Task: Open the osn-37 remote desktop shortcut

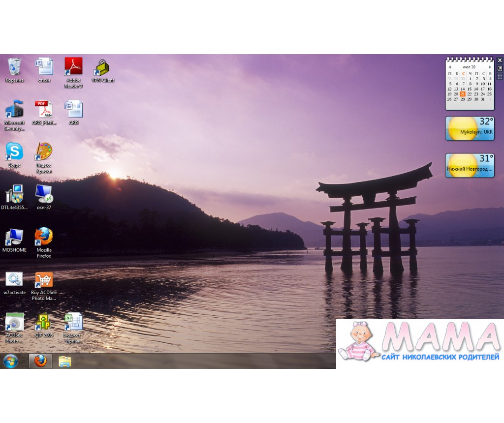Action: (x=44, y=194)
